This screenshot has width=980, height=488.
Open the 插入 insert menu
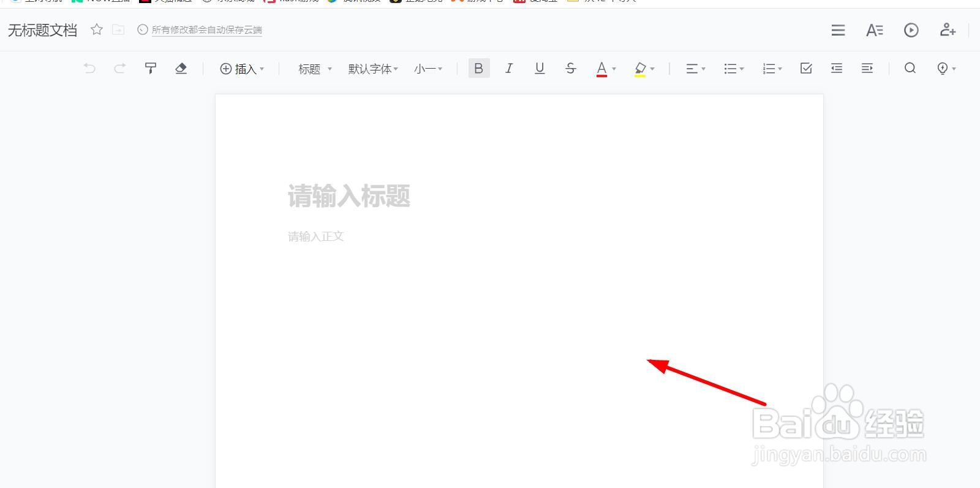pyautogui.click(x=242, y=69)
